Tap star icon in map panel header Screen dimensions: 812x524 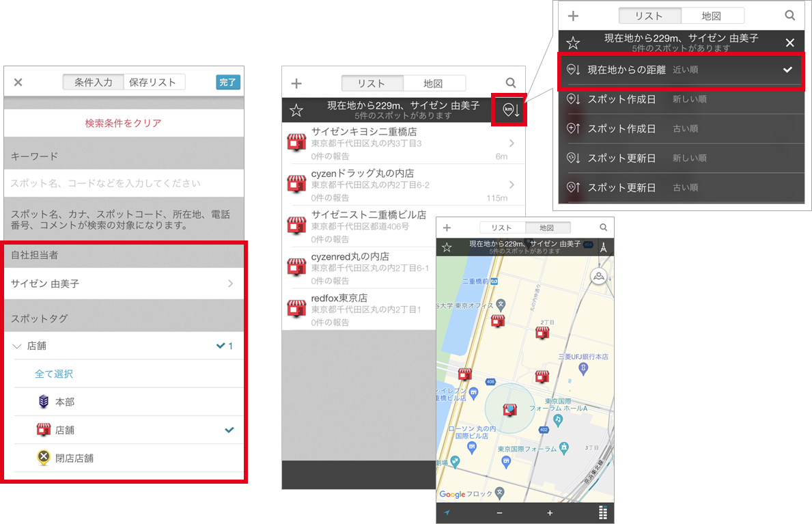(447, 247)
